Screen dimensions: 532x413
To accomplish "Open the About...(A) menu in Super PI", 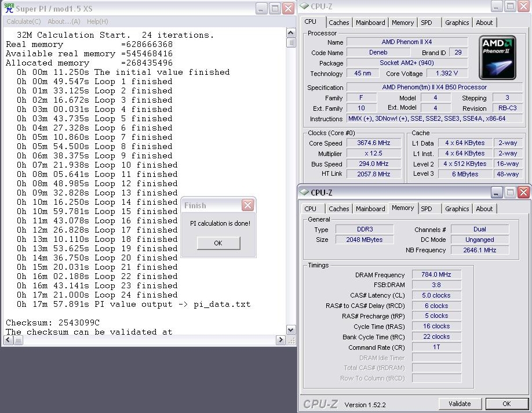I will pos(64,21).
